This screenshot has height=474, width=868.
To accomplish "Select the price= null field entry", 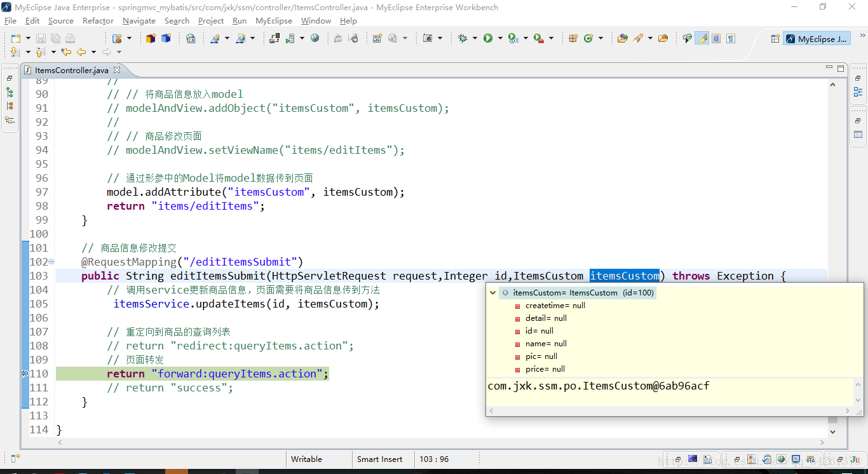I will (x=545, y=369).
